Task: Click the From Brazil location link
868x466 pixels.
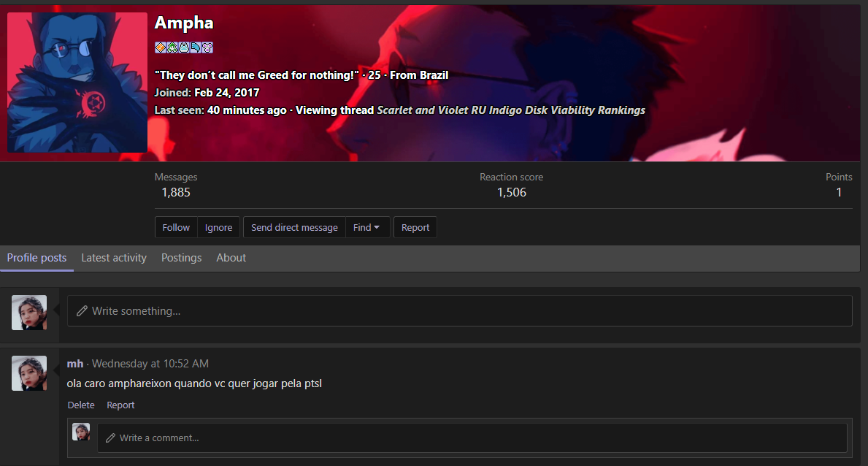Action: [x=419, y=75]
